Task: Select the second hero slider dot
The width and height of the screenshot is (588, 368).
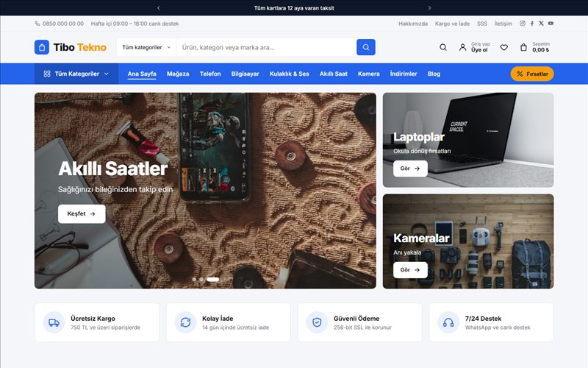Action: [201, 280]
